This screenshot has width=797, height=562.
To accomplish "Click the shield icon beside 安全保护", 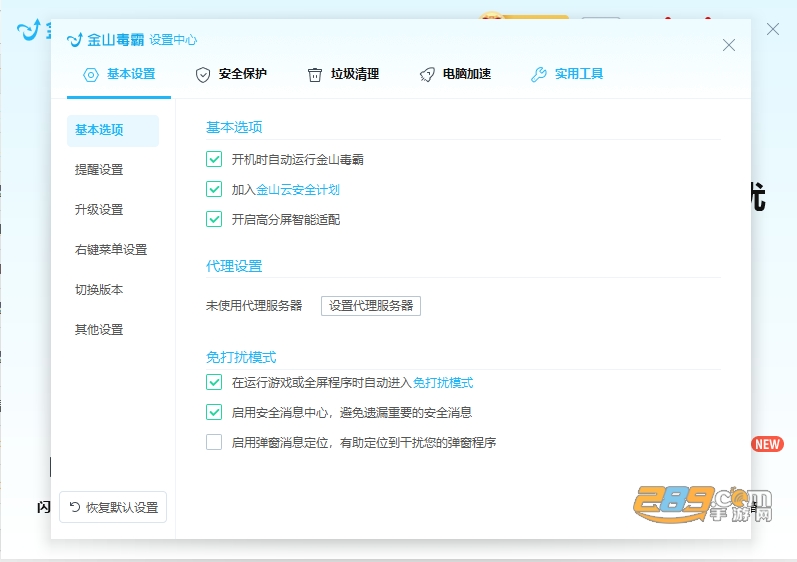I will 203,75.
